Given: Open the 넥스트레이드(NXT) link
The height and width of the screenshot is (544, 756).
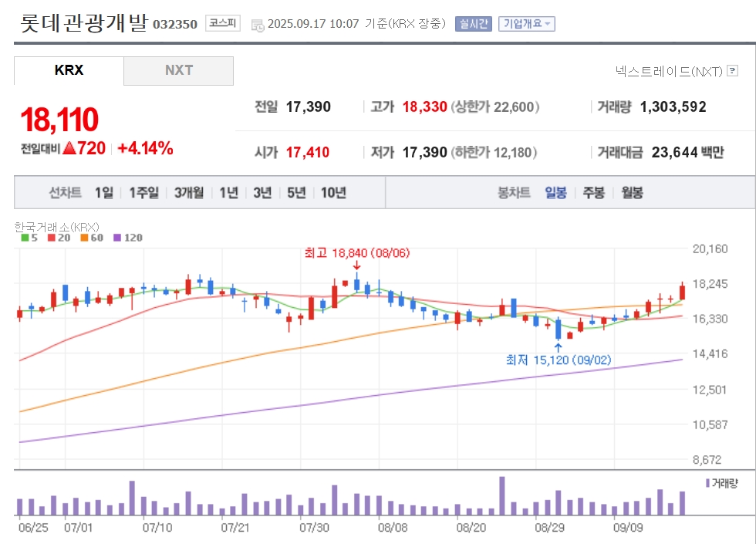Looking at the screenshot, I should point(669,71).
